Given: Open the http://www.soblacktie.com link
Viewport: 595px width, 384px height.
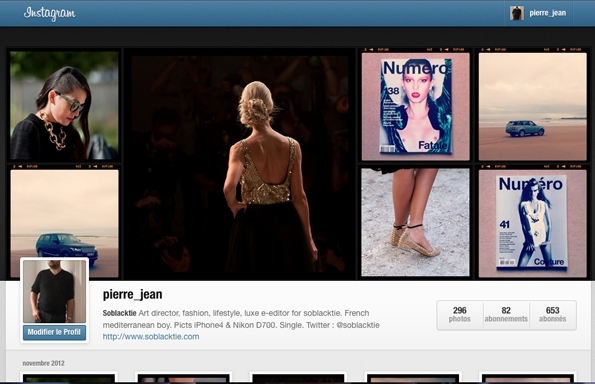Looking at the screenshot, I should [x=151, y=337].
